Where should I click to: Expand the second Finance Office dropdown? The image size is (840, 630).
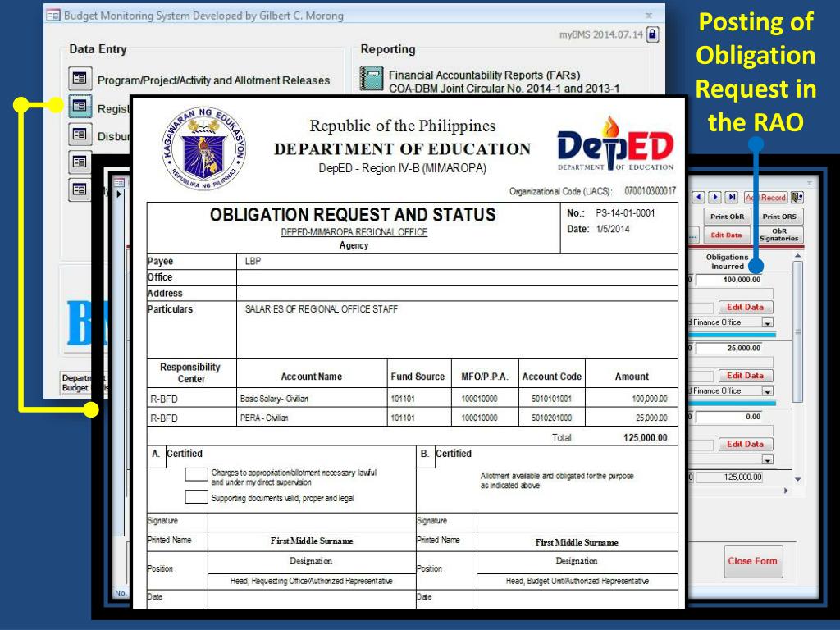coord(768,391)
